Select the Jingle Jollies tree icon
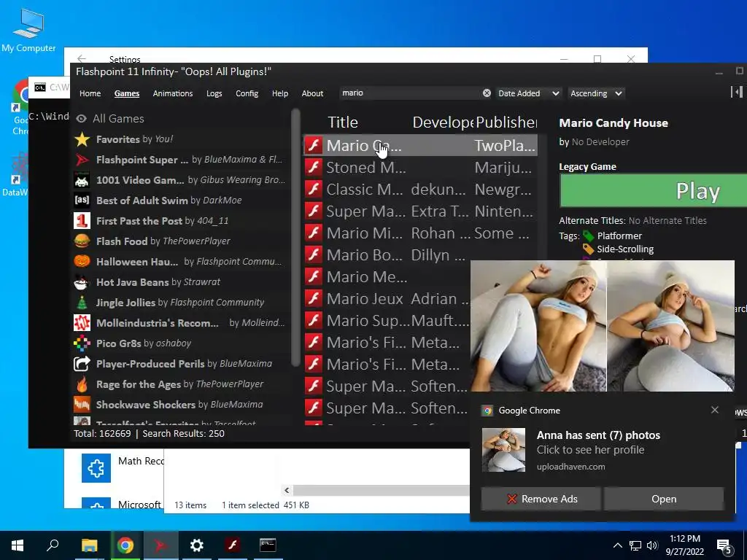The image size is (747, 560). click(82, 303)
